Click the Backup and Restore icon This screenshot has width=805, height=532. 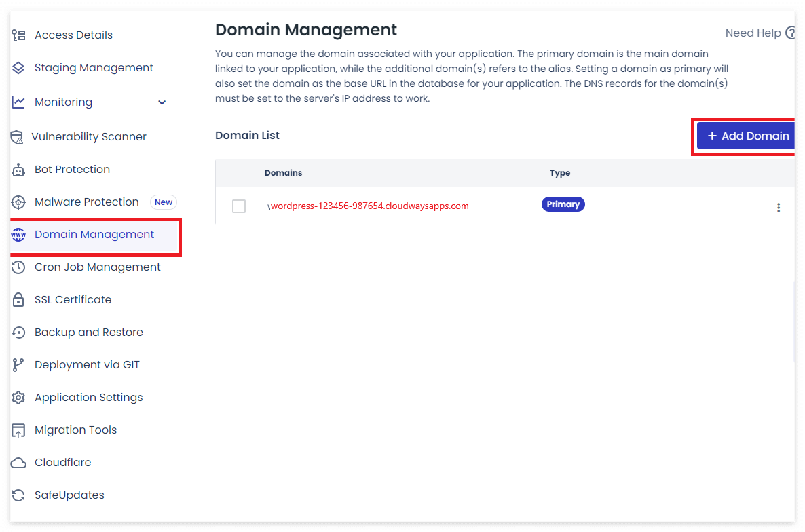pos(18,332)
